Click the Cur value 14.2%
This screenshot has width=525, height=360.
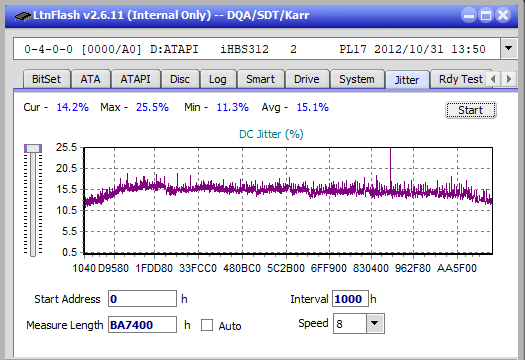(x=73, y=107)
